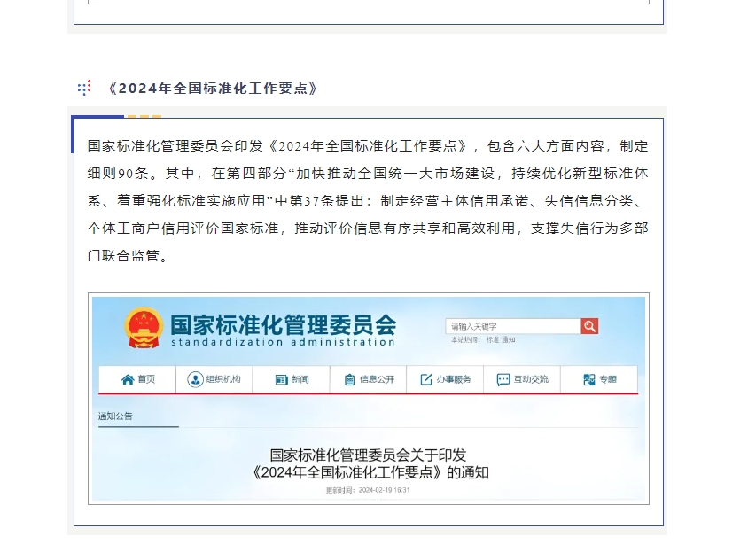Click the edit icon beside 办事服务
The height and width of the screenshot is (560, 748).
coord(426,380)
